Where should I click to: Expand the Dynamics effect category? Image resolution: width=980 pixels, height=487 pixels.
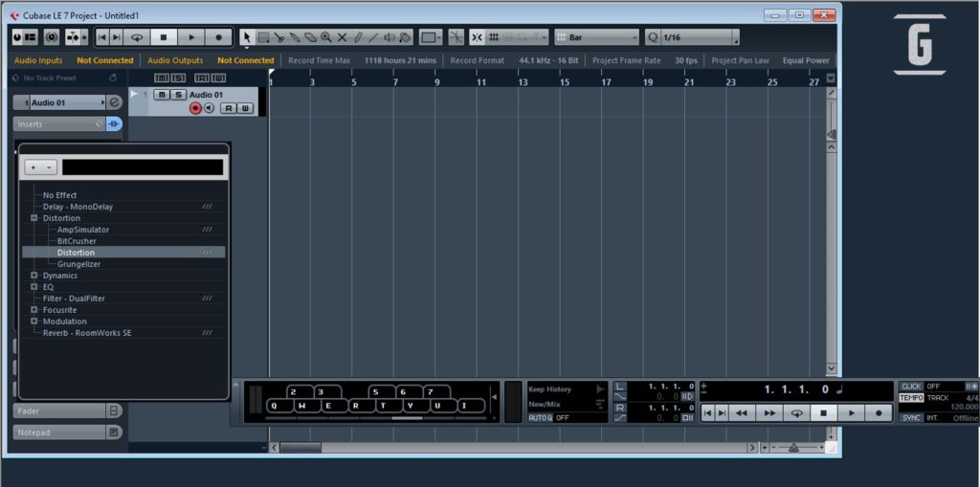(x=33, y=275)
